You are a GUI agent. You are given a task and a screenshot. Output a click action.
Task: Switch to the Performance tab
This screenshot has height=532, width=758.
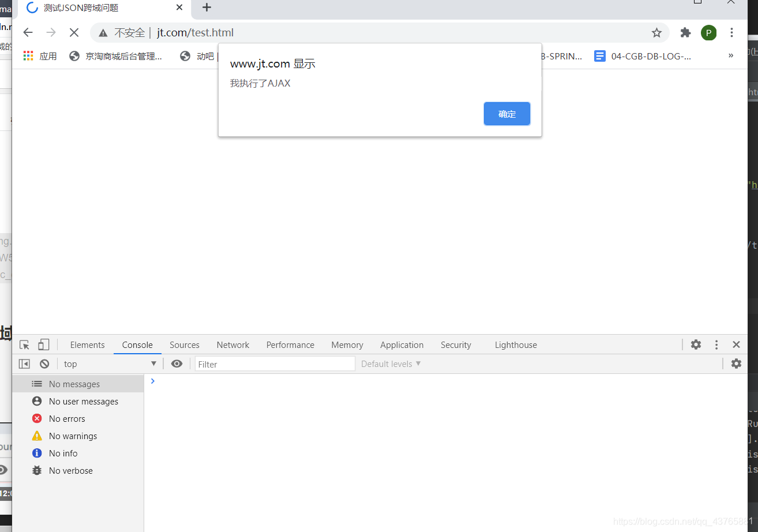pyautogui.click(x=290, y=345)
